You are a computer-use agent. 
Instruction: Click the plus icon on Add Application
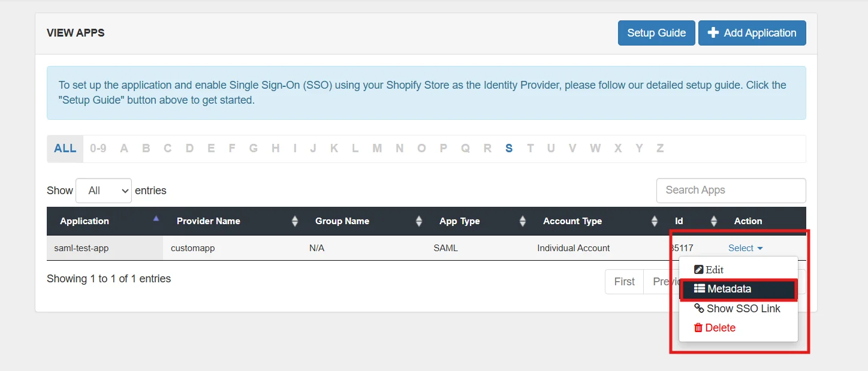click(713, 33)
